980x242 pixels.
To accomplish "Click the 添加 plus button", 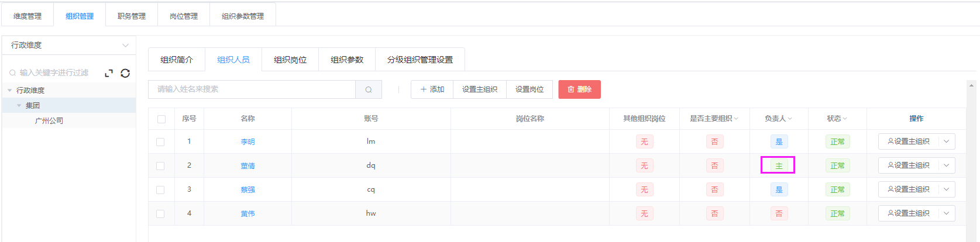I will tap(432, 89).
